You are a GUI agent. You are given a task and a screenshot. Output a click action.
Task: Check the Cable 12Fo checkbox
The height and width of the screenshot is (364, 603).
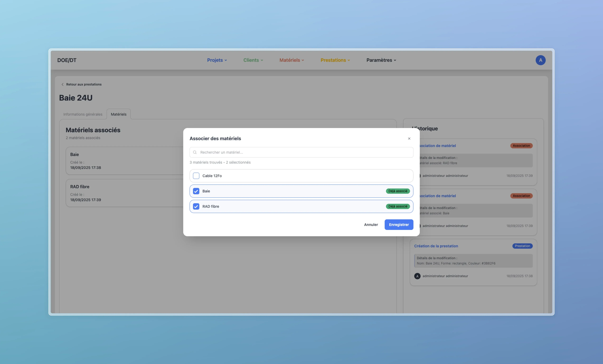(196, 176)
